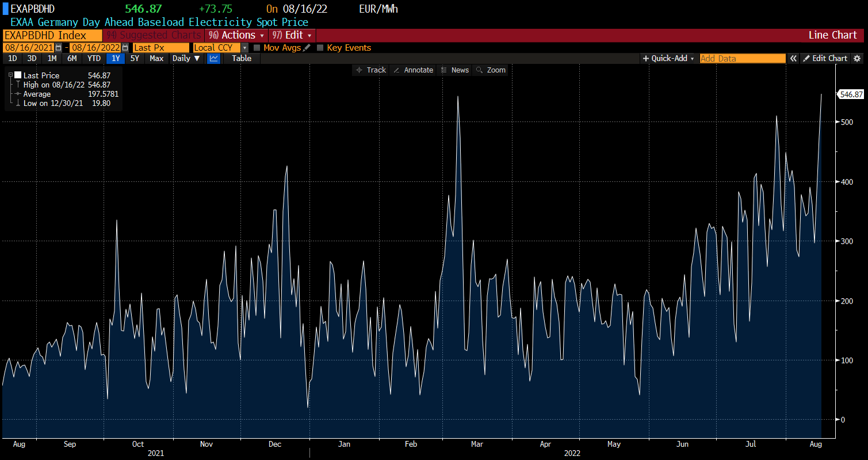
Task: Open the Actions menu
Action: pyautogui.click(x=236, y=35)
